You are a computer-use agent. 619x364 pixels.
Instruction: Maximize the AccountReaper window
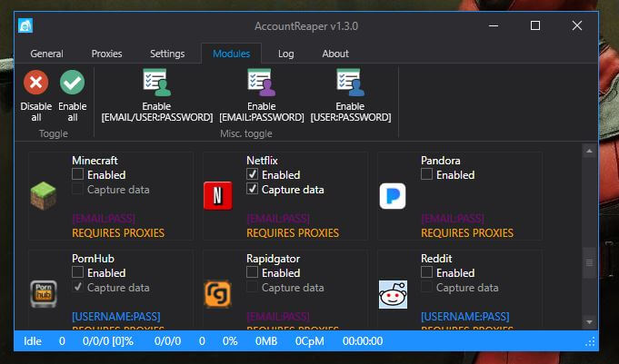tap(534, 26)
